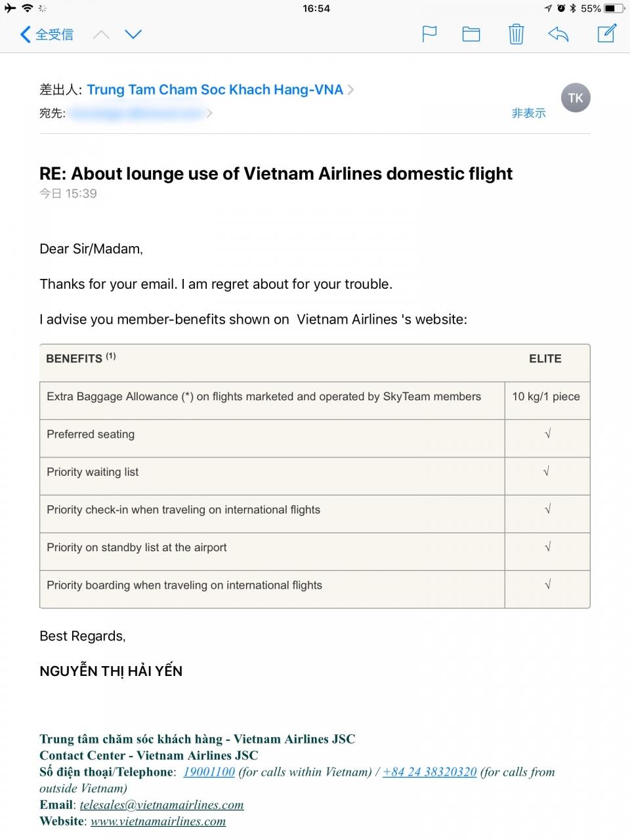Open sender Trung Tam Cham Soc Khach Hang-VNA

[x=215, y=90]
